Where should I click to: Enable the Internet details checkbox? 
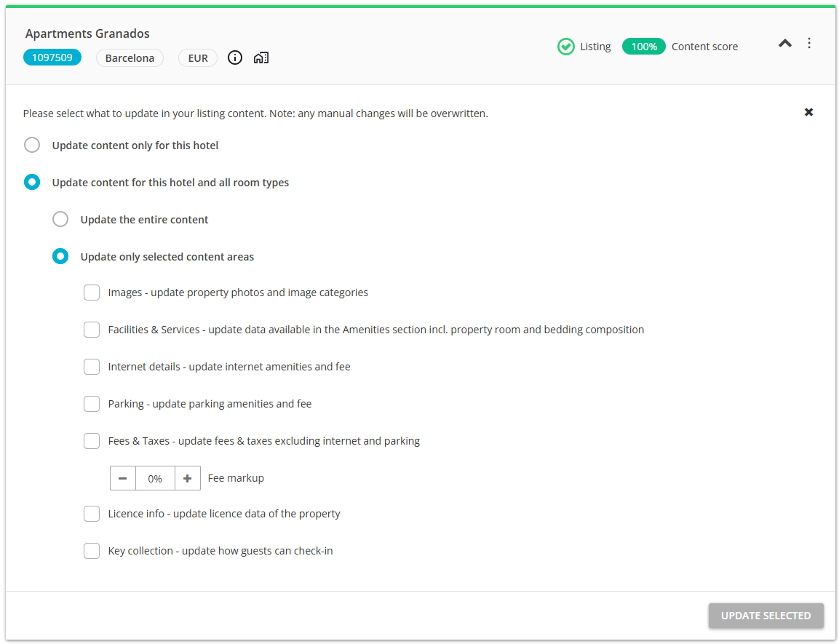(92, 367)
